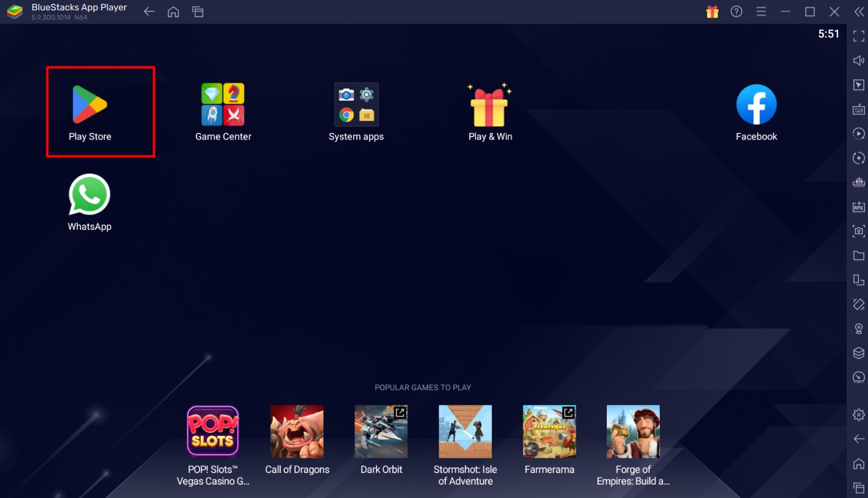This screenshot has height=498, width=868.
Task: Collapse the side toolbar with double chevron
Action: (859, 12)
